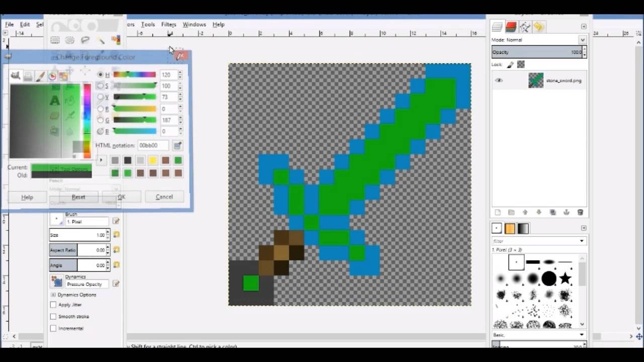Select the G (green) radio button
This screenshot has height=362, width=644.
click(x=100, y=120)
